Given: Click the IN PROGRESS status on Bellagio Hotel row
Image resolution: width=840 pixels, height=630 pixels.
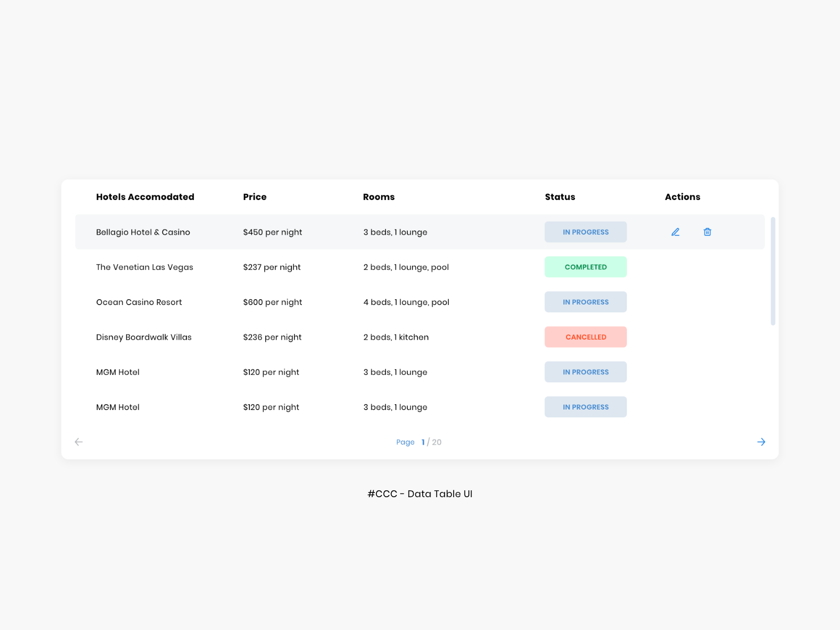Looking at the screenshot, I should (585, 232).
